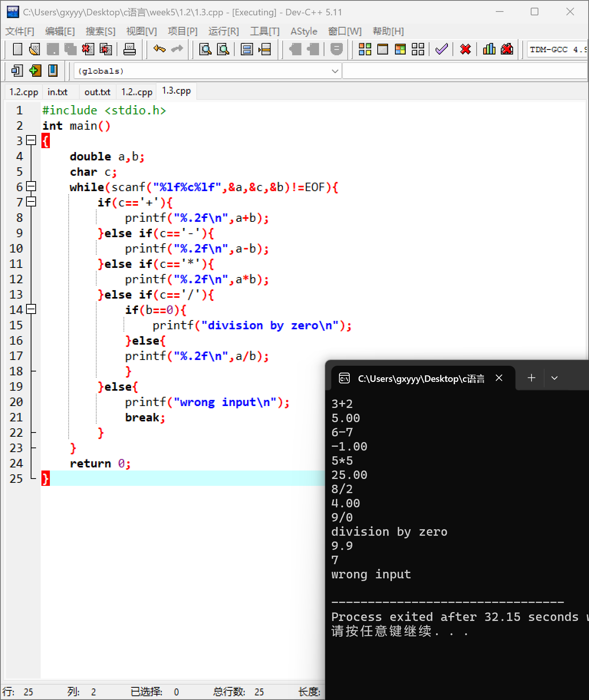This screenshot has height=700, width=589.
Task: Open the 运行[R] menu
Action: (x=224, y=31)
